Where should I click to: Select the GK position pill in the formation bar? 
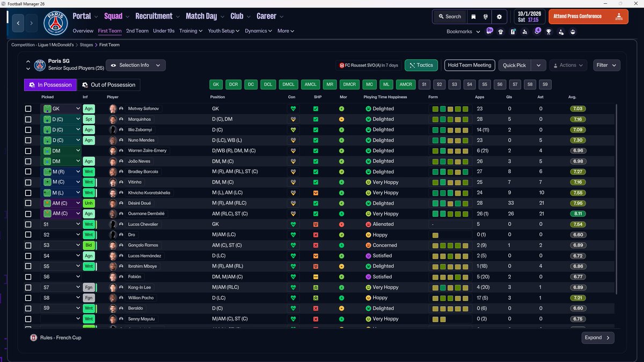pos(216,84)
